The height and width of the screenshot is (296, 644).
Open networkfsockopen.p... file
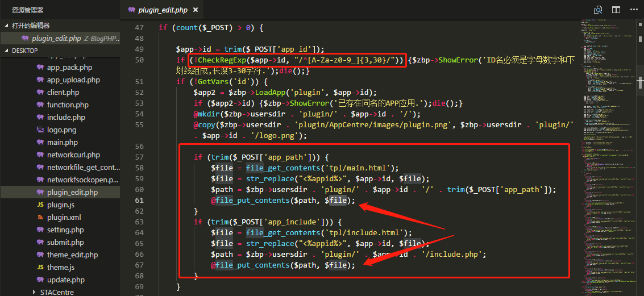point(84,180)
